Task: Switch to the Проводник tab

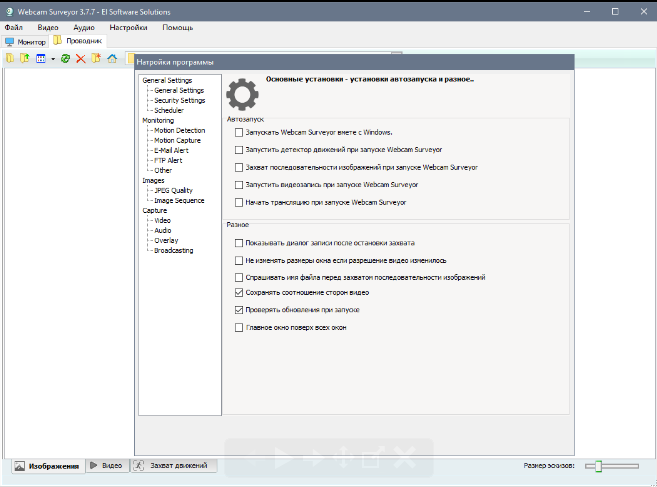Action: (78, 41)
